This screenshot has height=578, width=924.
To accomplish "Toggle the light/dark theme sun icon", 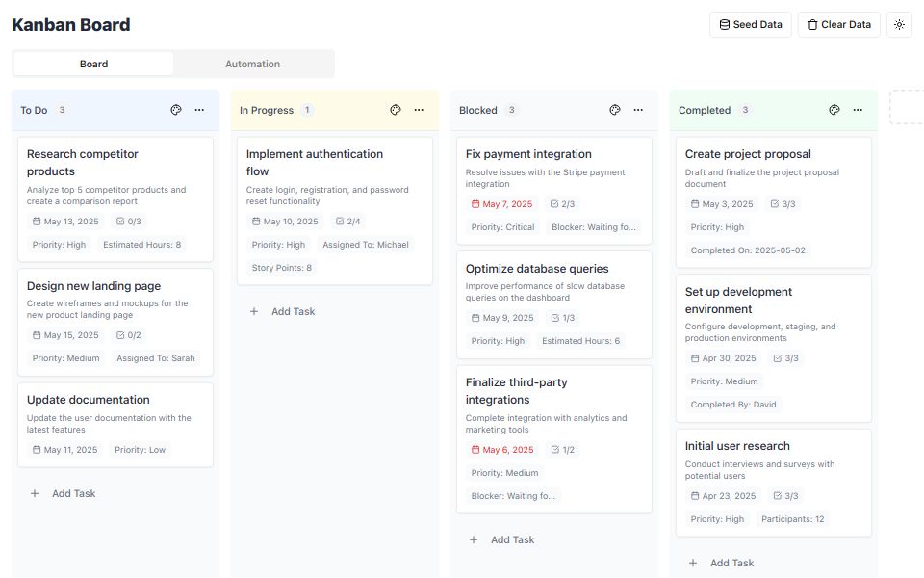I will [x=900, y=25].
